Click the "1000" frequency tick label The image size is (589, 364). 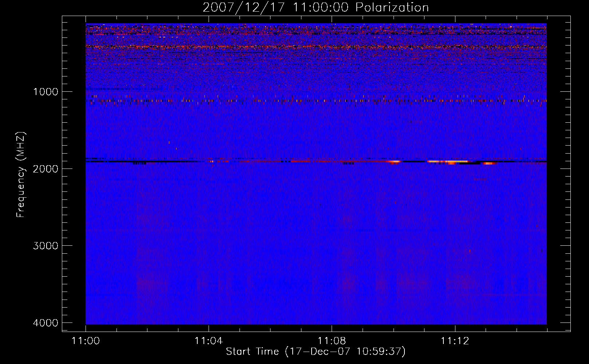pyautogui.click(x=46, y=91)
